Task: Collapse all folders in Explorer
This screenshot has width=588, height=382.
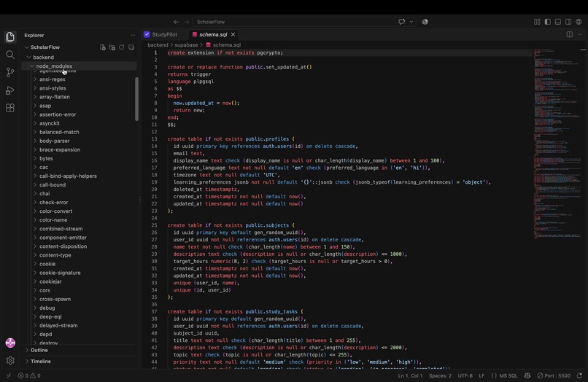Action: (x=131, y=47)
